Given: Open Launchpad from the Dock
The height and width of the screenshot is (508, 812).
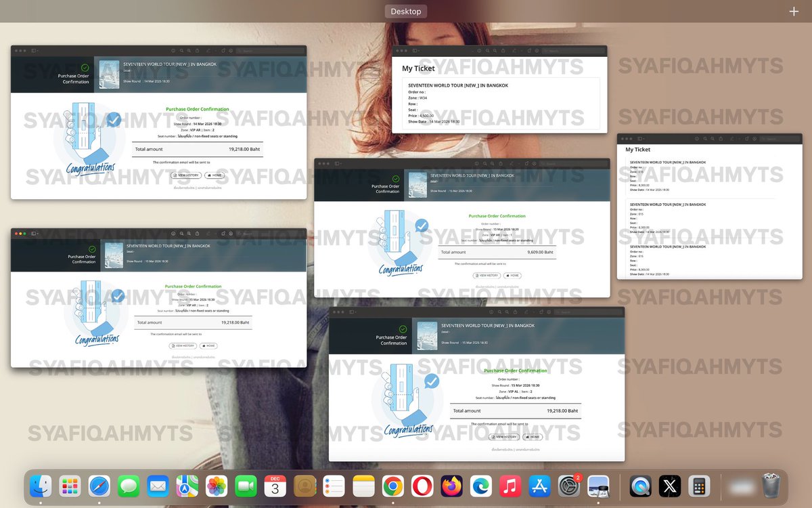Looking at the screenshot, I should coord(70,486).
